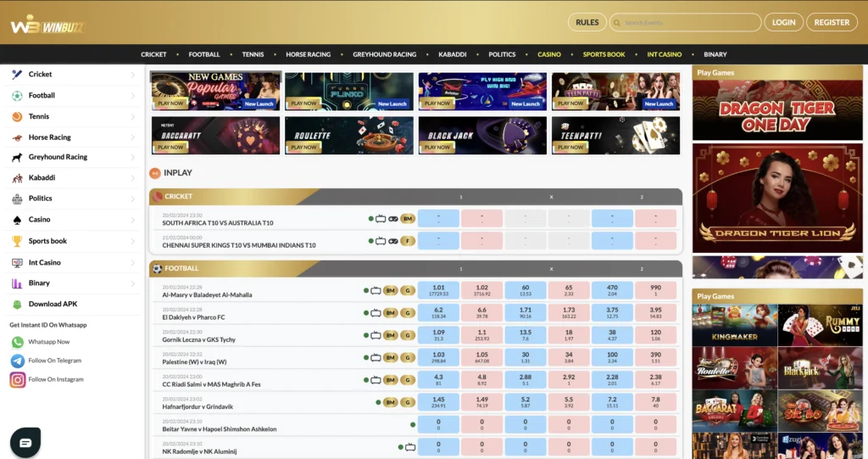
Task: Expand the Horse Racing sidebar chevron
Action: click(133, 137)
